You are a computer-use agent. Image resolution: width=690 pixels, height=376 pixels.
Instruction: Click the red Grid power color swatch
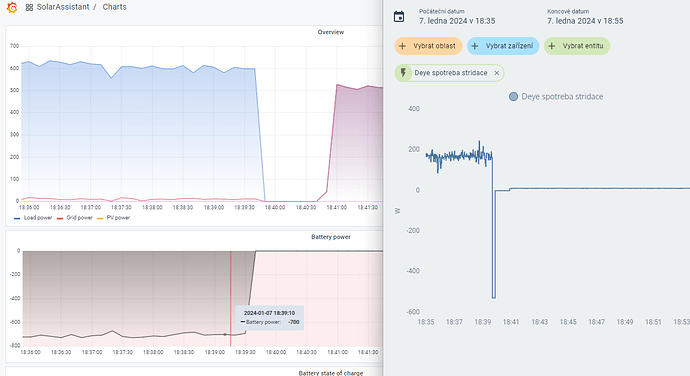click(x=60, y=218)
